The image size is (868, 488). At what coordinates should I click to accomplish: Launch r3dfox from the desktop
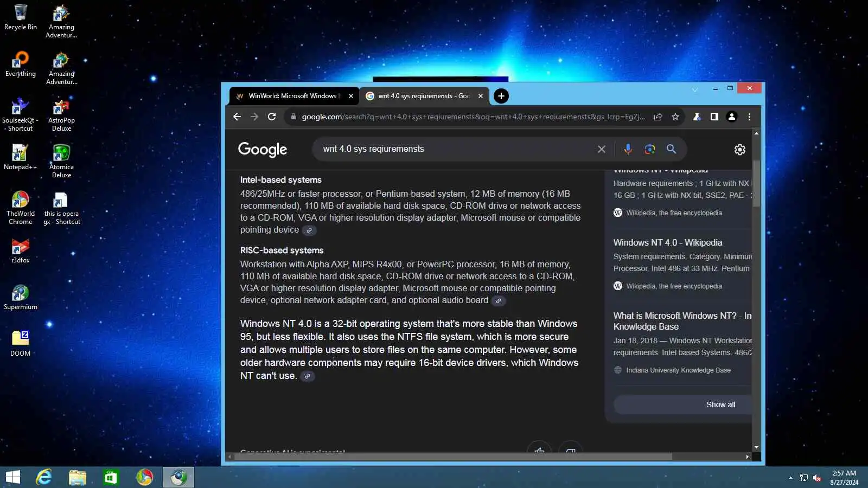tap(21, 251)
